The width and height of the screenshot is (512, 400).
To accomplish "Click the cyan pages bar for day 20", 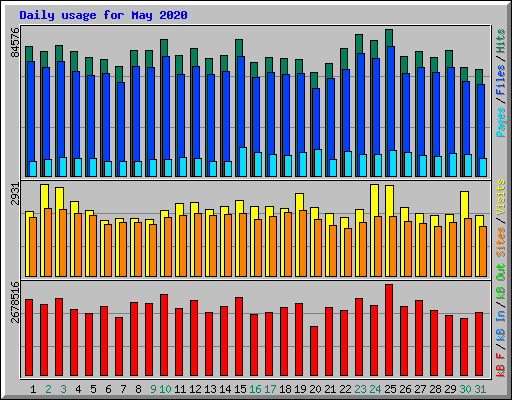I will 318,163.
